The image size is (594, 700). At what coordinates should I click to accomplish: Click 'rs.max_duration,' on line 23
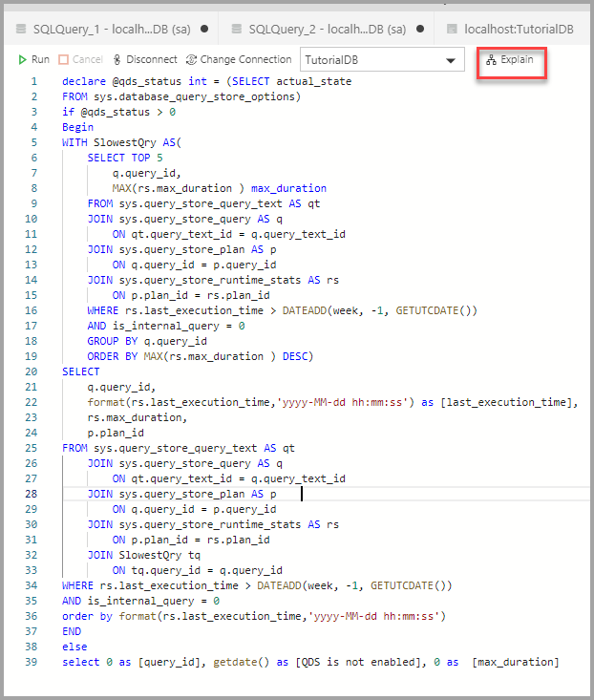coord(137,417)
